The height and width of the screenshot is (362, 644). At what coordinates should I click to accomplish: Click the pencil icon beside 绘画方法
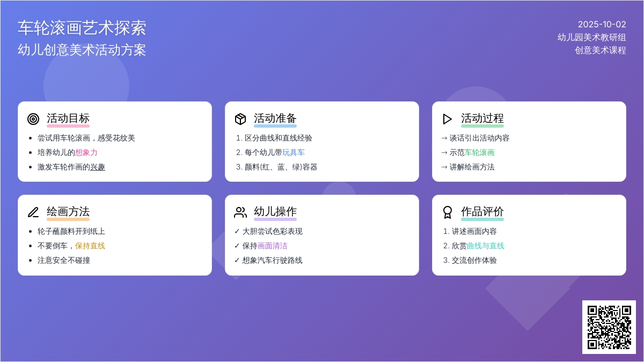pyautogui.click(x=33, y=212)
